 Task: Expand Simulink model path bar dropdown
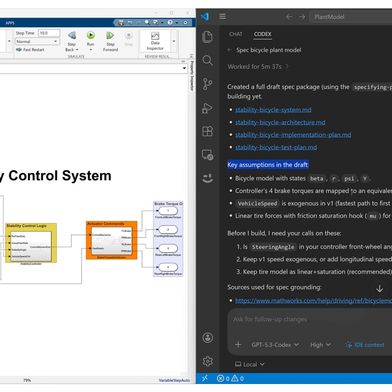(184, 68)
